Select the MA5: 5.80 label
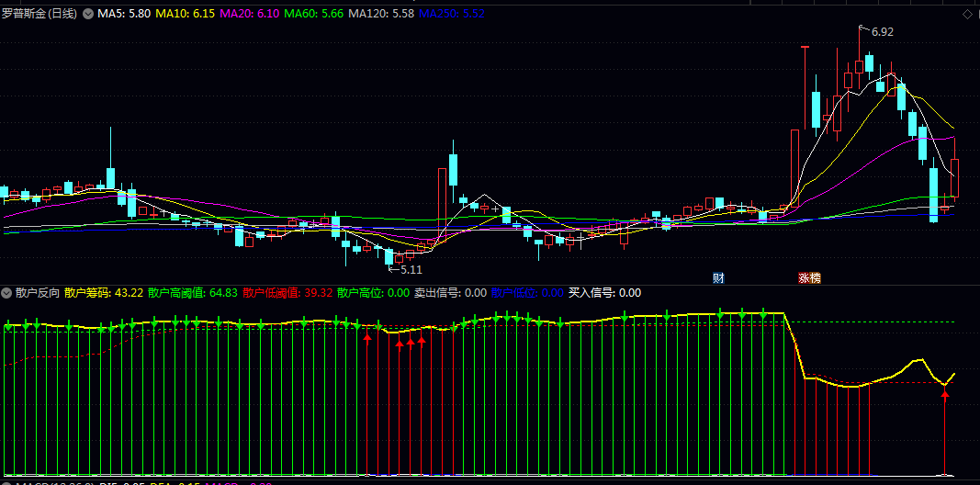The width and height of the screenshot is (980, 485). 123,13
